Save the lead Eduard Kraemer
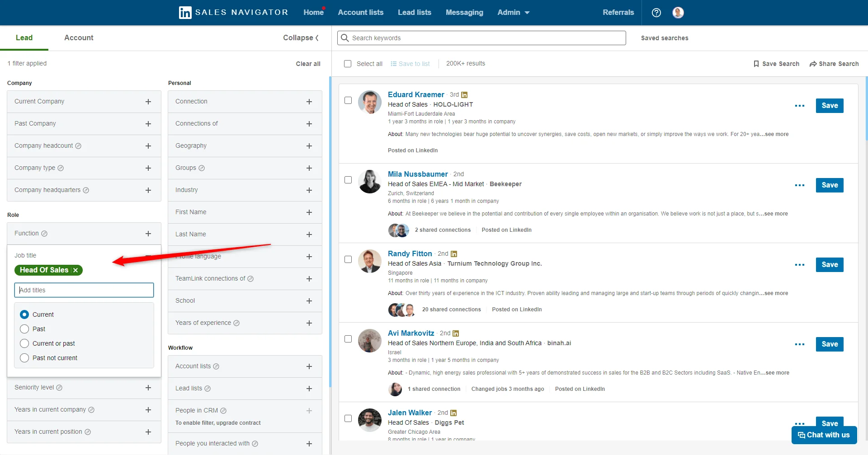This screenshot has width=868, height=455. click(830, 106)
